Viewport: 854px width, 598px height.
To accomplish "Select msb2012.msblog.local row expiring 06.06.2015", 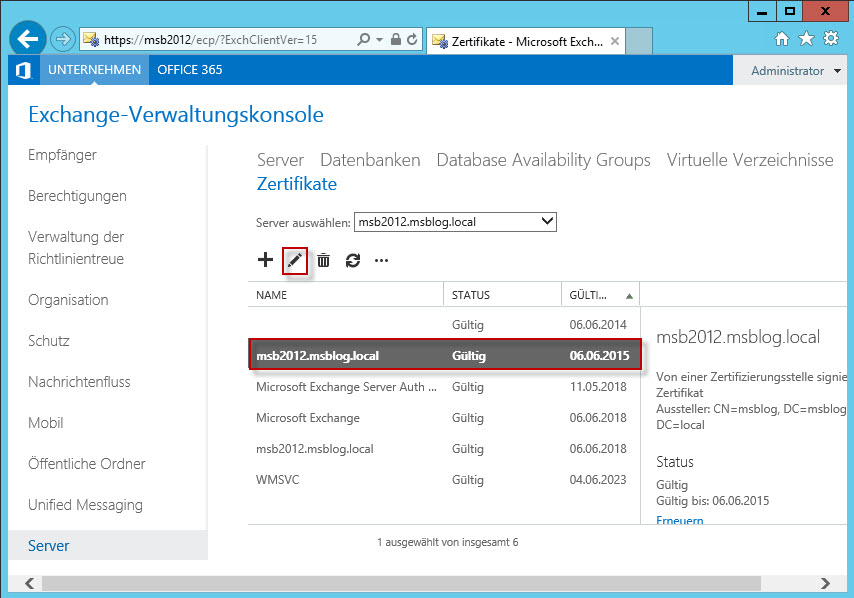I will coord(445,356).
